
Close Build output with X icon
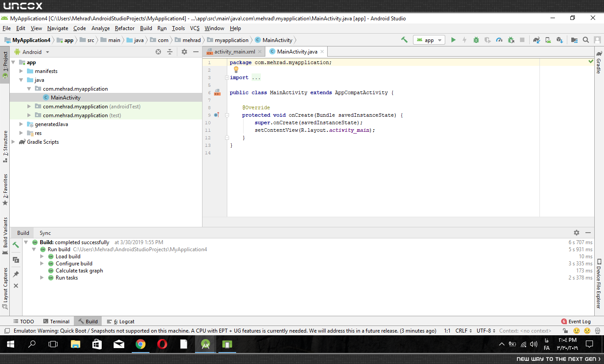(x=16, y=286)
